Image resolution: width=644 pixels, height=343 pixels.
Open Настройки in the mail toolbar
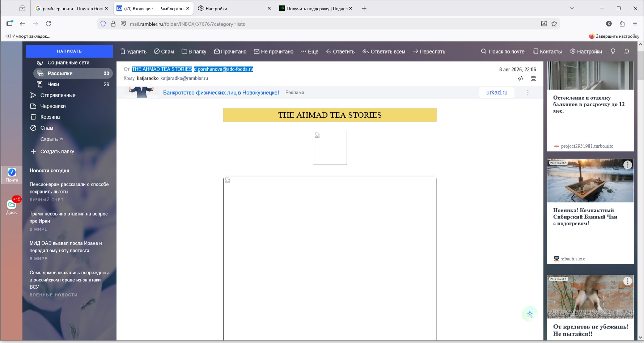pos(586,51)
